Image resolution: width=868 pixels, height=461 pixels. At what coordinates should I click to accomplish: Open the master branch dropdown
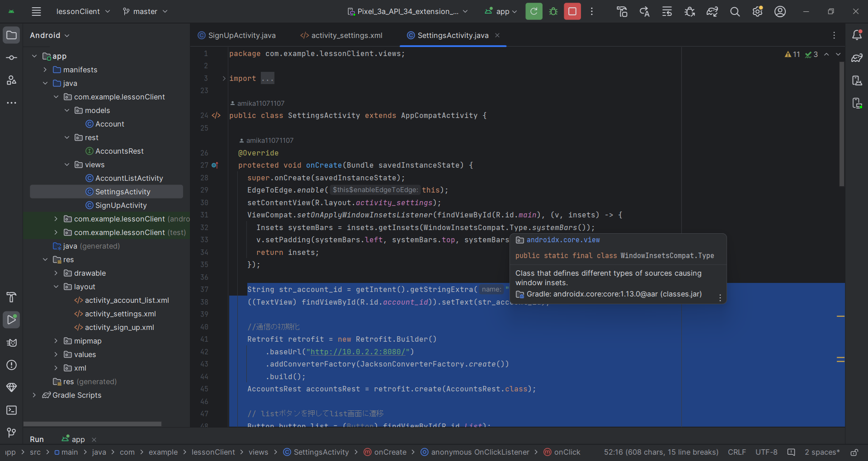point(145,11)
